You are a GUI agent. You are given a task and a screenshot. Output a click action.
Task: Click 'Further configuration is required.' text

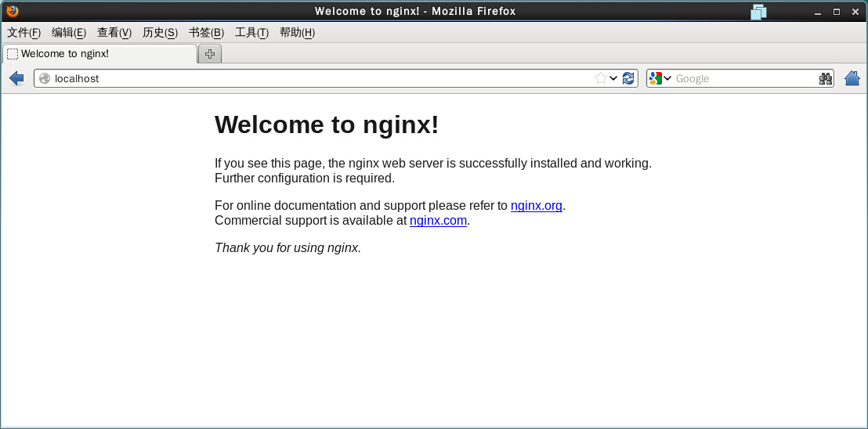[x=305, y=178]
